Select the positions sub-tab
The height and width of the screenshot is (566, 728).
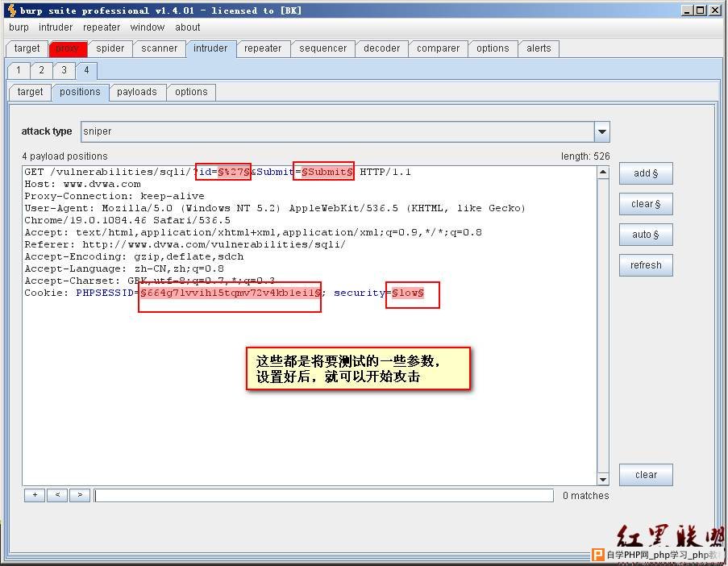pos(81,92)
